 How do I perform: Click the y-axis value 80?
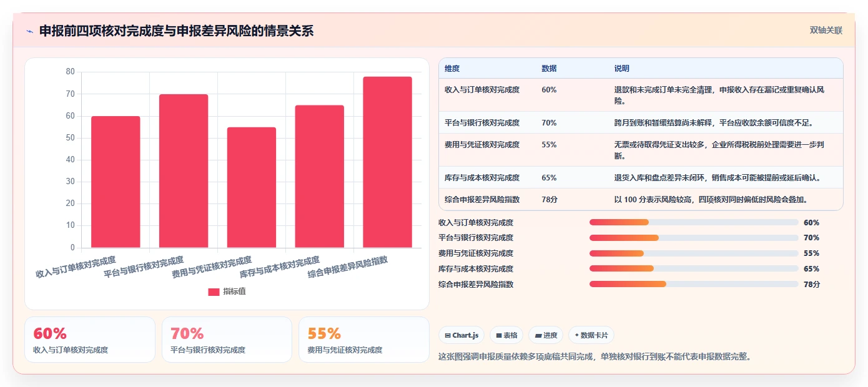point(70,72)
